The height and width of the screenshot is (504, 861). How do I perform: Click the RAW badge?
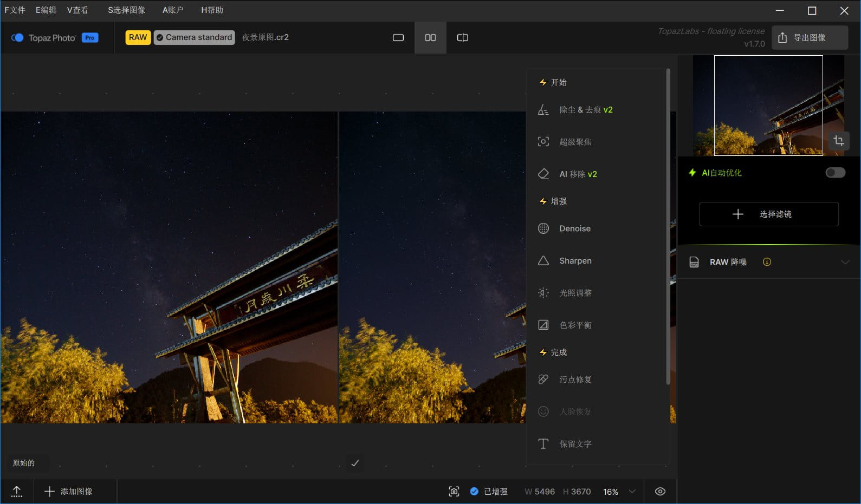click(x=138, y=37)
